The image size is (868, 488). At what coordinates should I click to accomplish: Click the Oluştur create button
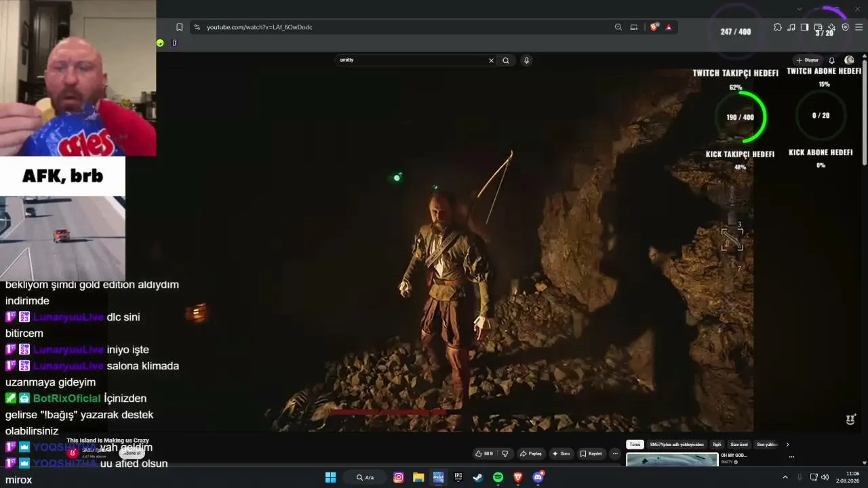click(808, 60)
